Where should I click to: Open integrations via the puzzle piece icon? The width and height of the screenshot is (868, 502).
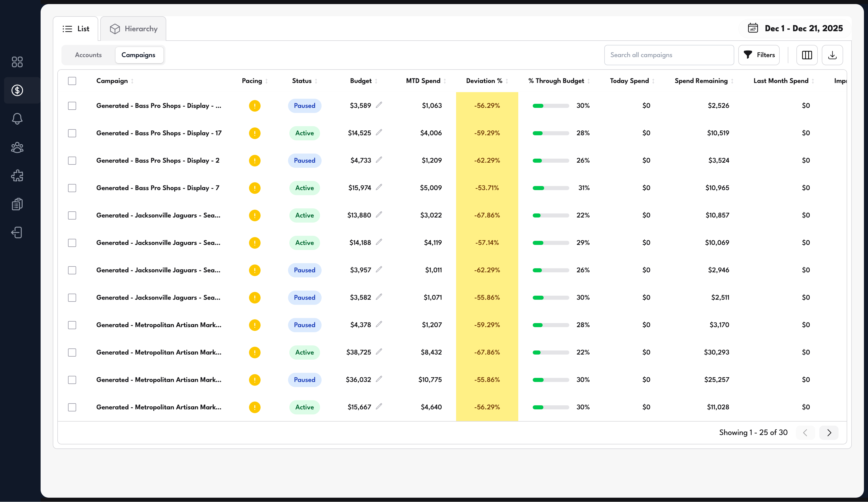pyautogui.click(x=17, y=175)
